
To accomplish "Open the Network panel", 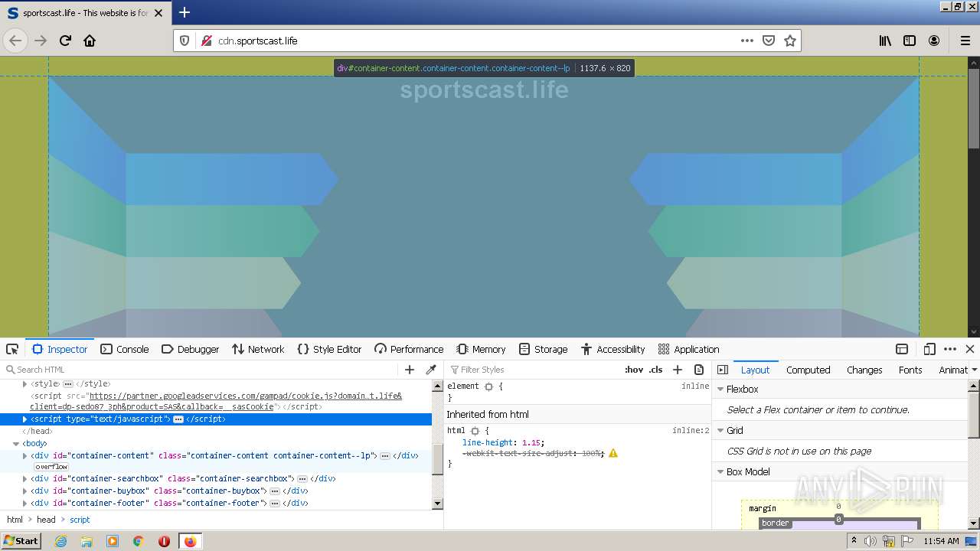I will coord(258,349).
